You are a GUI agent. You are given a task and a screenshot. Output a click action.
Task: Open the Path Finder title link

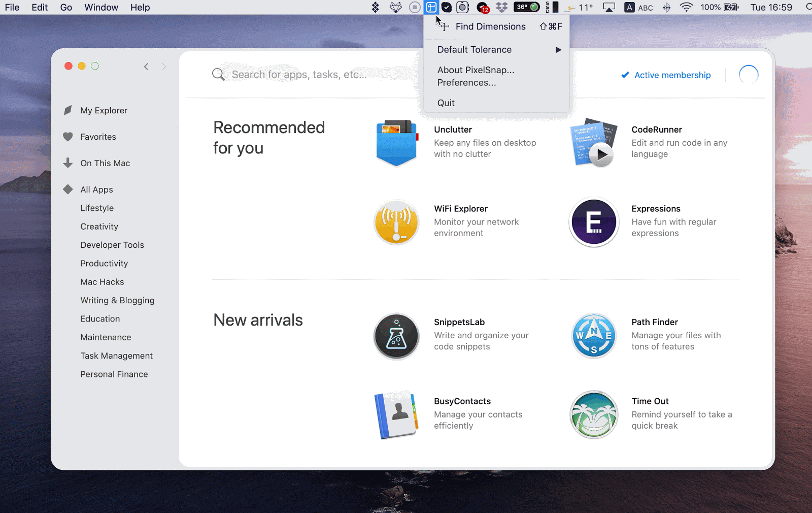(x=655, y=322)
